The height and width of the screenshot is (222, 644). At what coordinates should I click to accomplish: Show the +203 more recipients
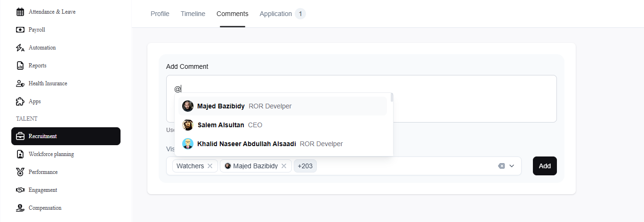306,166
